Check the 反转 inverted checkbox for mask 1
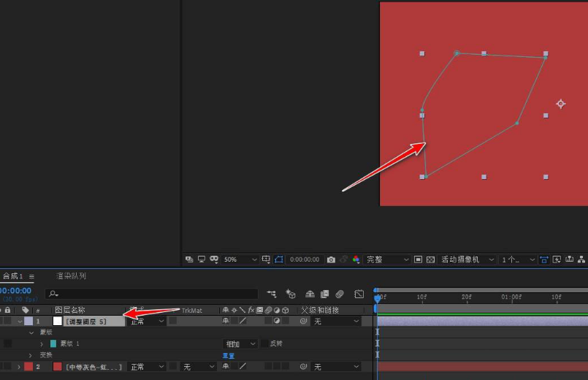This screenshot has width=588, height=380. (264, 343)
